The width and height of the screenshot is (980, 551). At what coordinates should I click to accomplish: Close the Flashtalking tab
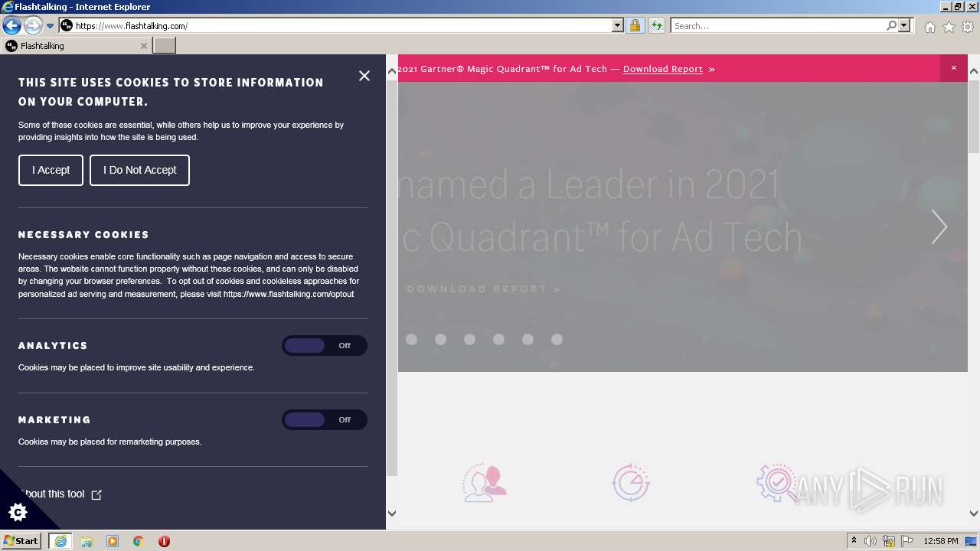[x=143, y=46]
